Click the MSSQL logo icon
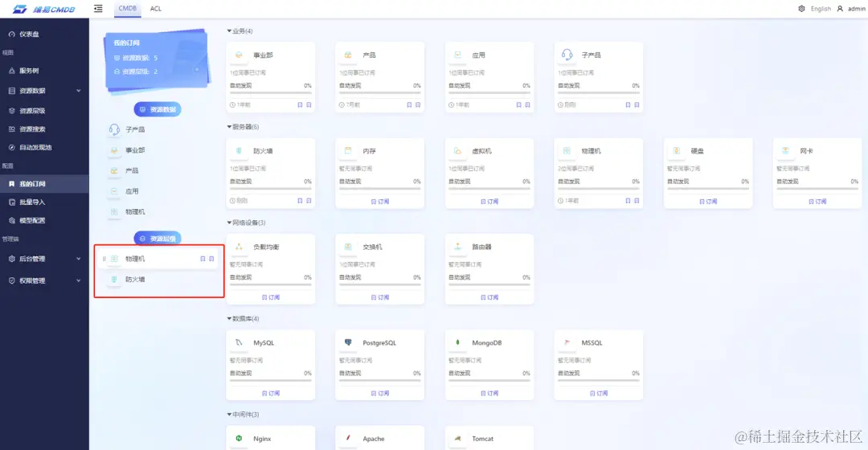The image size is (868, 450). [x=567, y=342]
